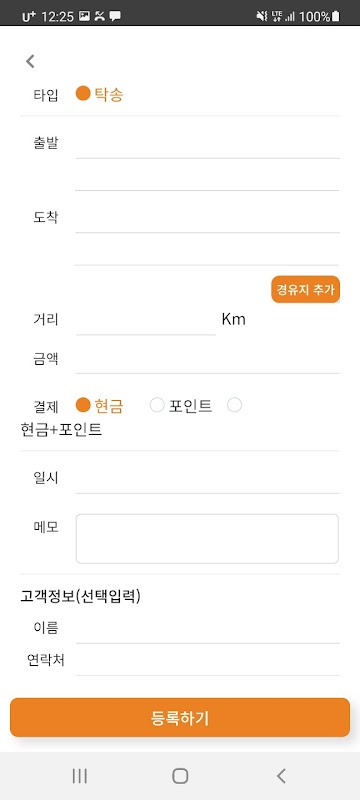Focus the customer 이름 field
This screenshot has width=360, height=800.
[x=208, y=630]
